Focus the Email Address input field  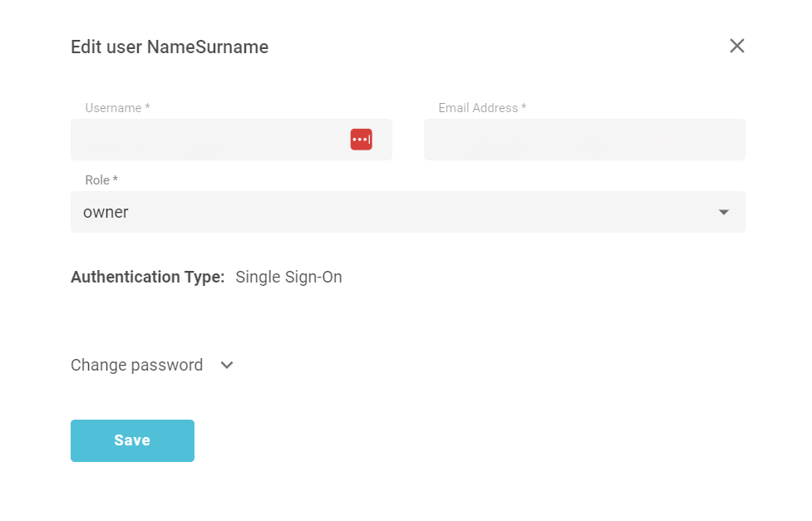[584, 140]
